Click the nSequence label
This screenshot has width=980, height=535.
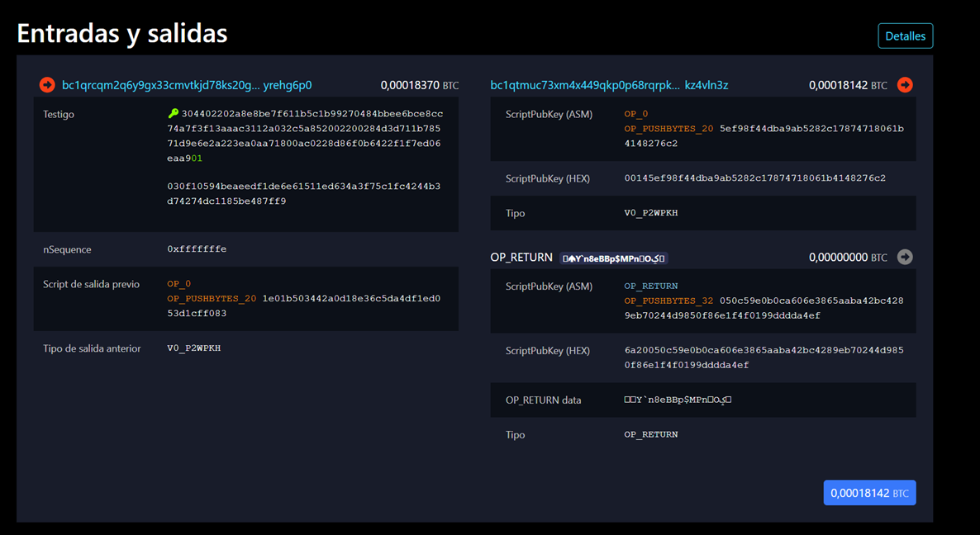tap(67, 249)
